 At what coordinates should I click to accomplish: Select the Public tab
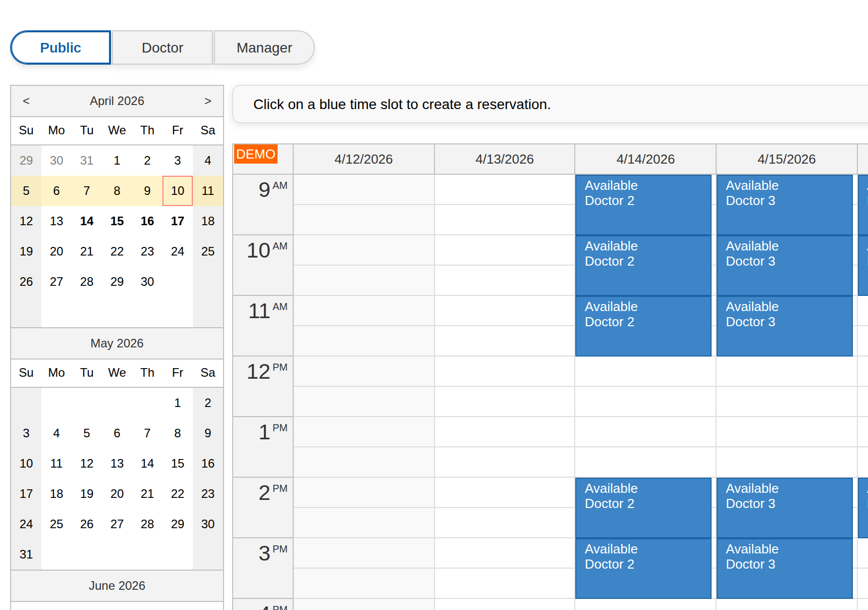pyautogui.click(x=60, y=47)
